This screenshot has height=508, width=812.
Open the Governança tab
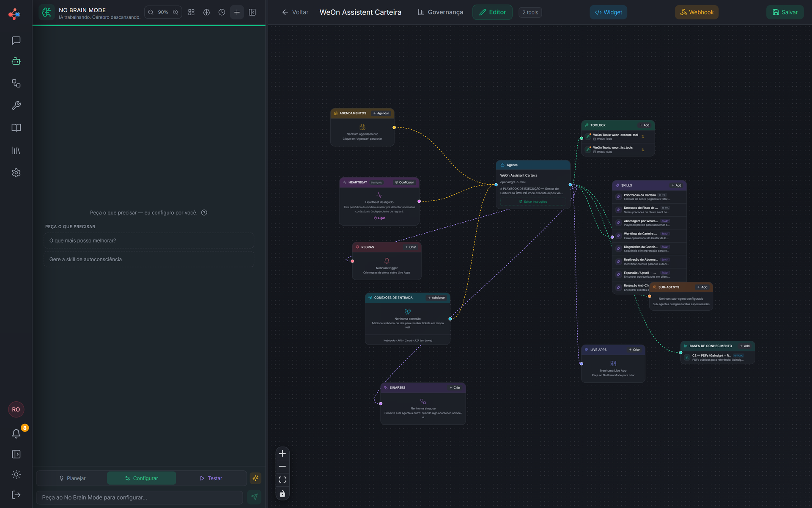[440, 12]
